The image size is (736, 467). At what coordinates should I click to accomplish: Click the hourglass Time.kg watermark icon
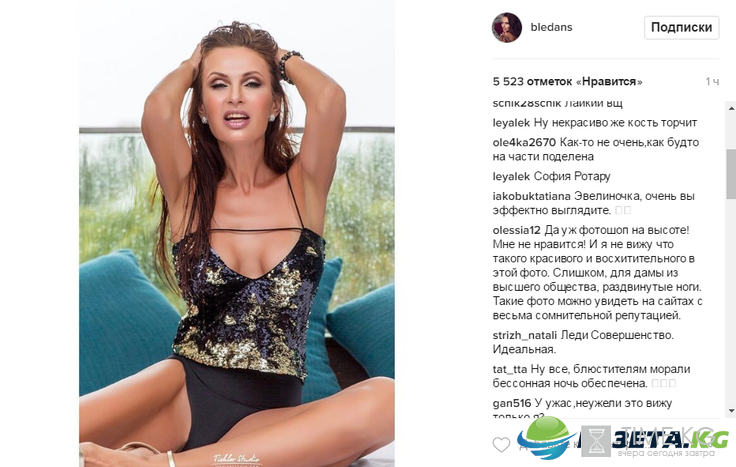[x=596, y=441]
